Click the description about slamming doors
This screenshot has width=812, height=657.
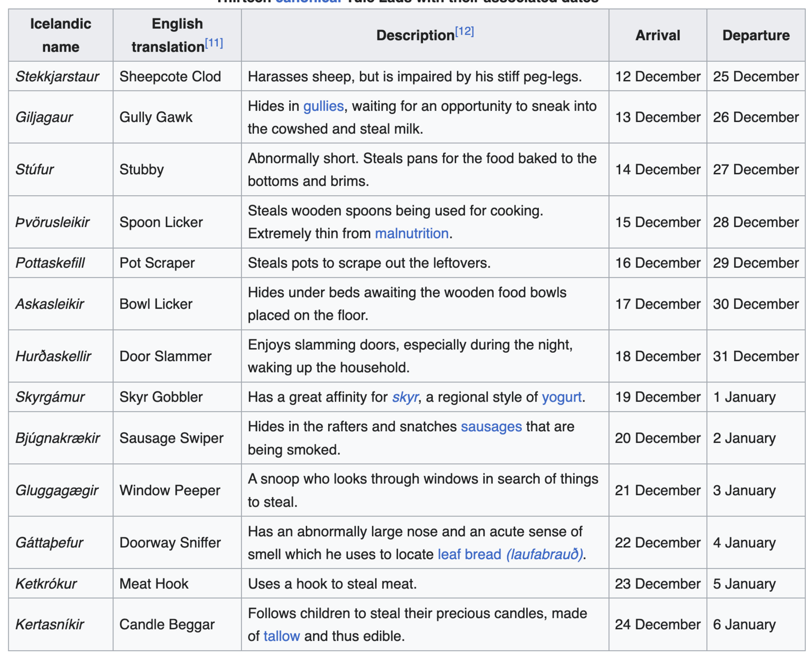[410, 356]
